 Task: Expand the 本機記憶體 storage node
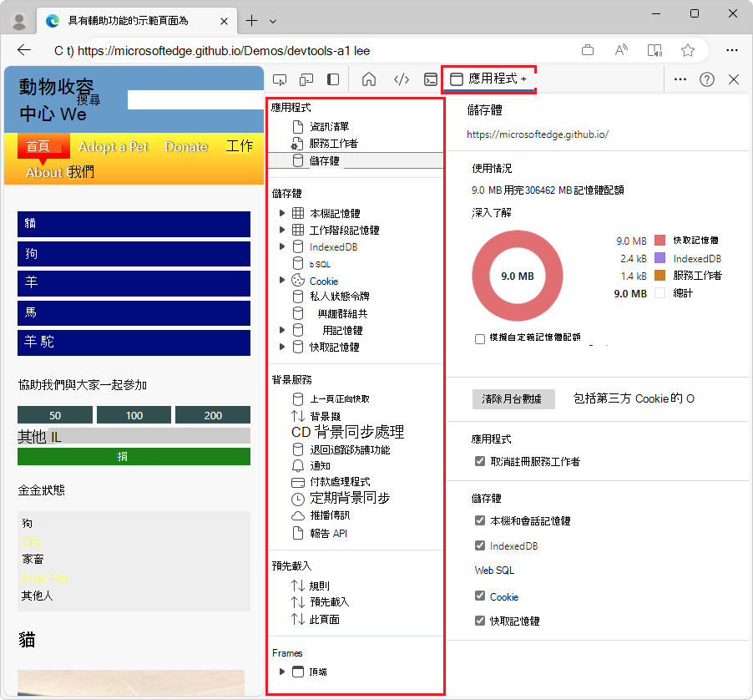(281, 214)
